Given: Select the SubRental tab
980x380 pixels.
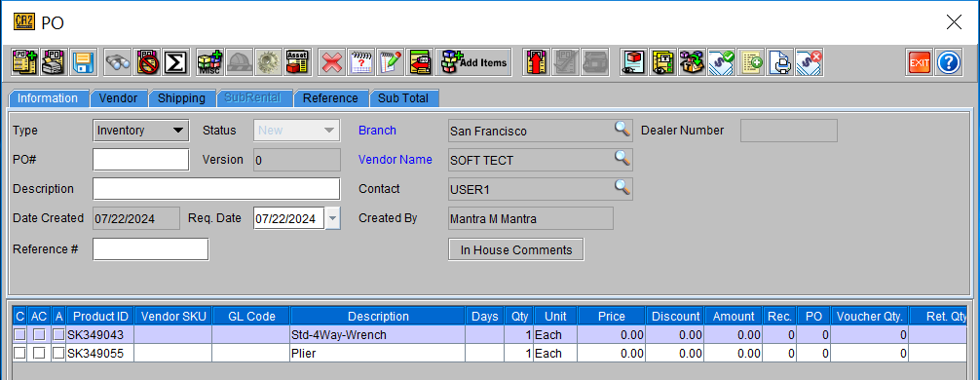Looking at the screenshot, I should pyautogui.click(x=255, y=98).
